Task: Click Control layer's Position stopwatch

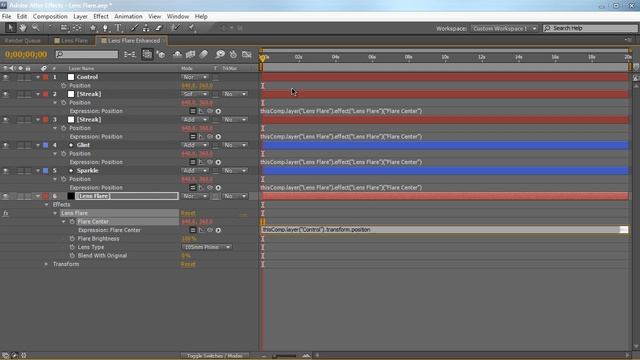Action: pyautogui.click(x=63, y=86)
